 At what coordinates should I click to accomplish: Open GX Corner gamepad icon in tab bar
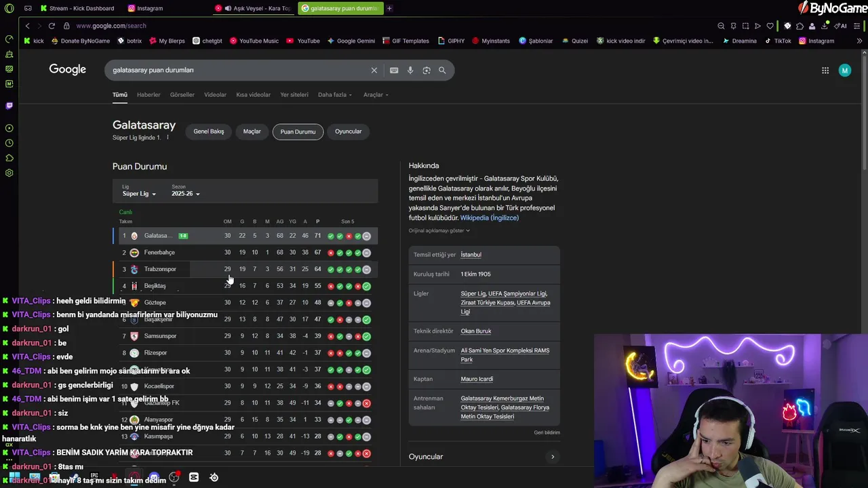(x=28, y=8)
